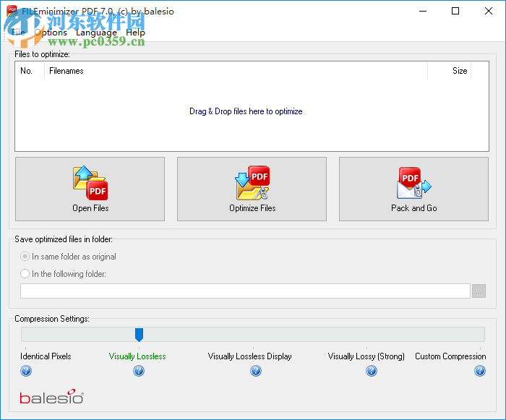506x420 pixels.
Task: Open help for Visually Lossless setting
Action: 139,371
